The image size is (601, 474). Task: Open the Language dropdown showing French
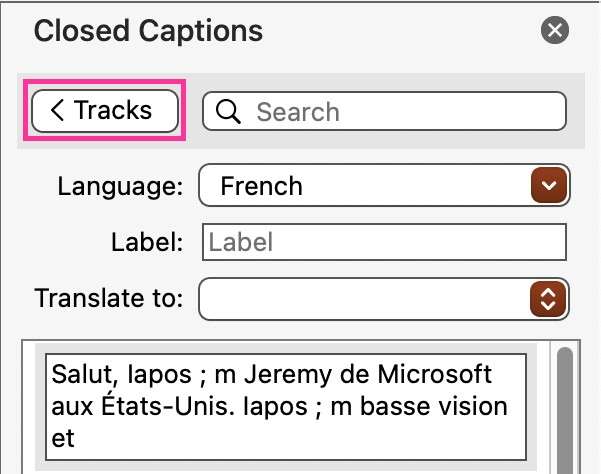(x=384, y=185)
